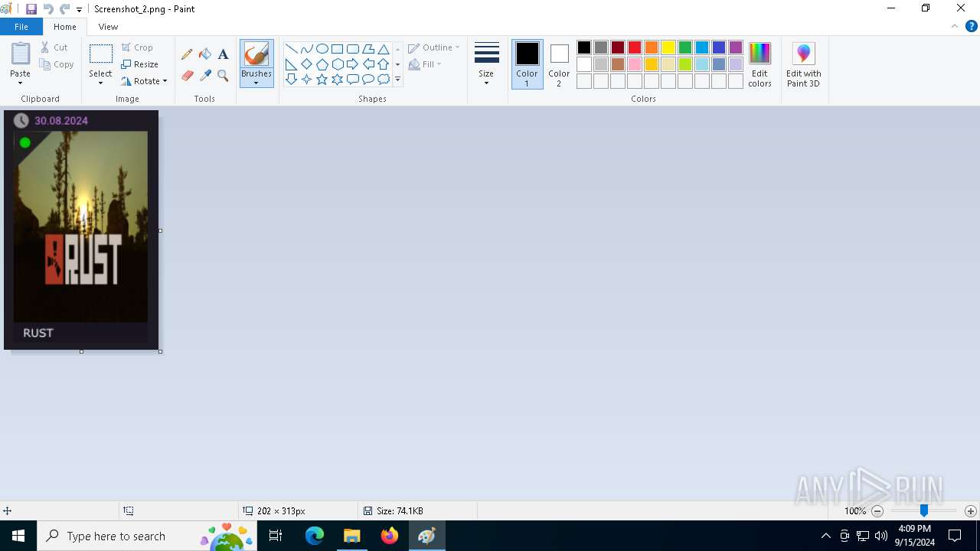
Task: Switch to the View tab
Action: (109, 27)
